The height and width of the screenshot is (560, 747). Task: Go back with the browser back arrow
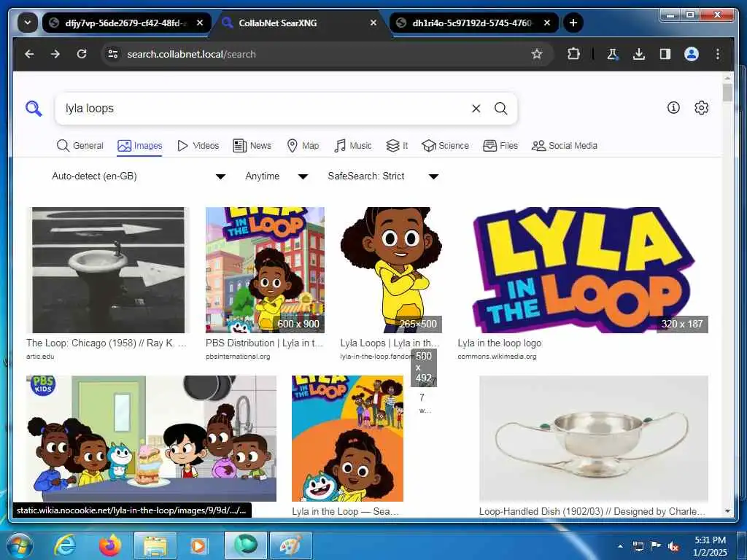click(x=29, y=54)
